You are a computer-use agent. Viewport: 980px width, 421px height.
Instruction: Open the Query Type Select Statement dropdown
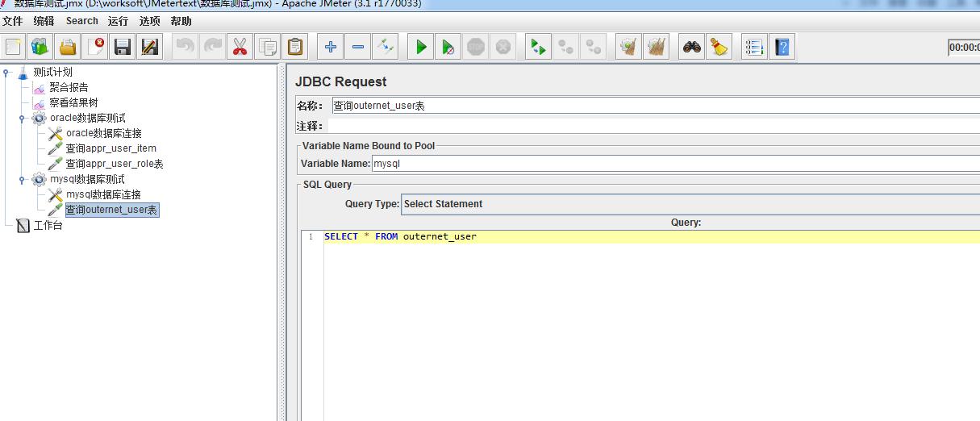[x=690, y=204]
